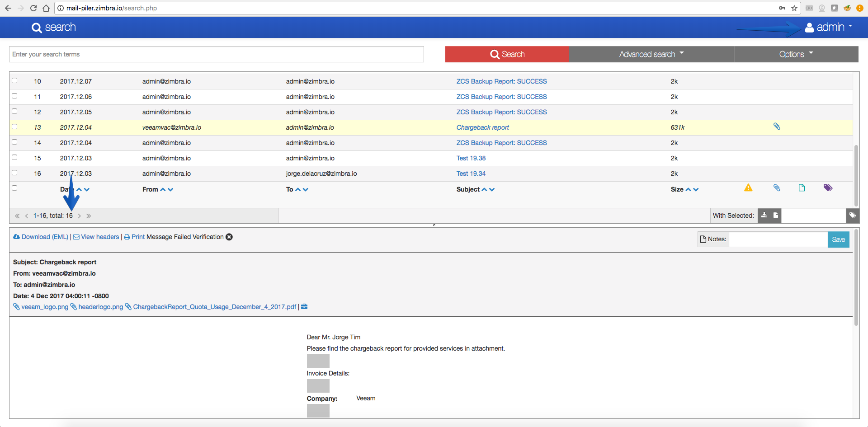Click the search terms input field
Screen dimensions: 868x427
(x=217, y=54)
